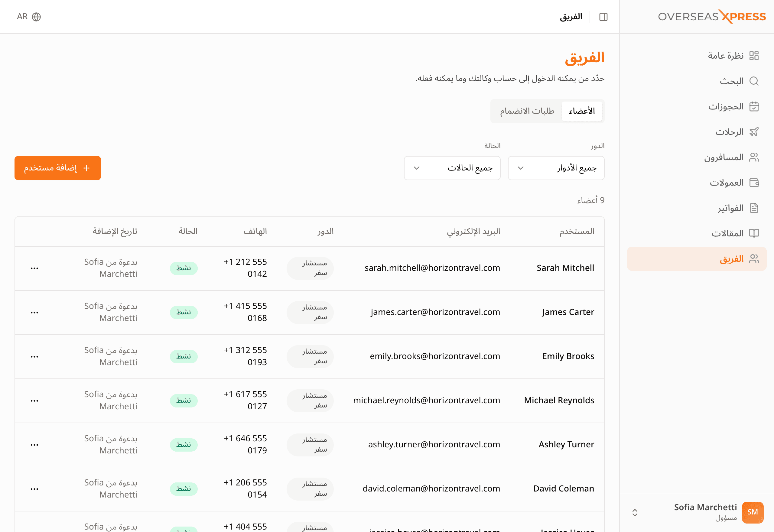This screenshot has width=774, height=532.
Task: Click the البحث search magnifier icon
Action: click(754, 81)
